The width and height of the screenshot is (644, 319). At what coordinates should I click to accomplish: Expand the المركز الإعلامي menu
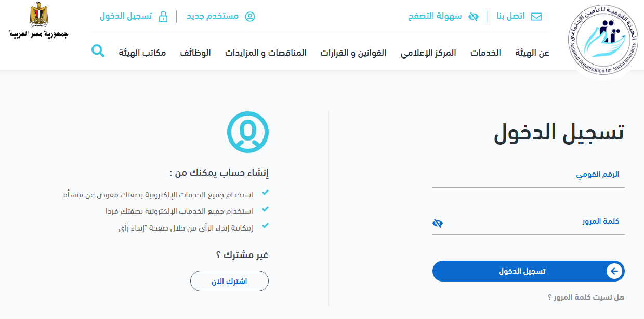click(x=428, y=53)
